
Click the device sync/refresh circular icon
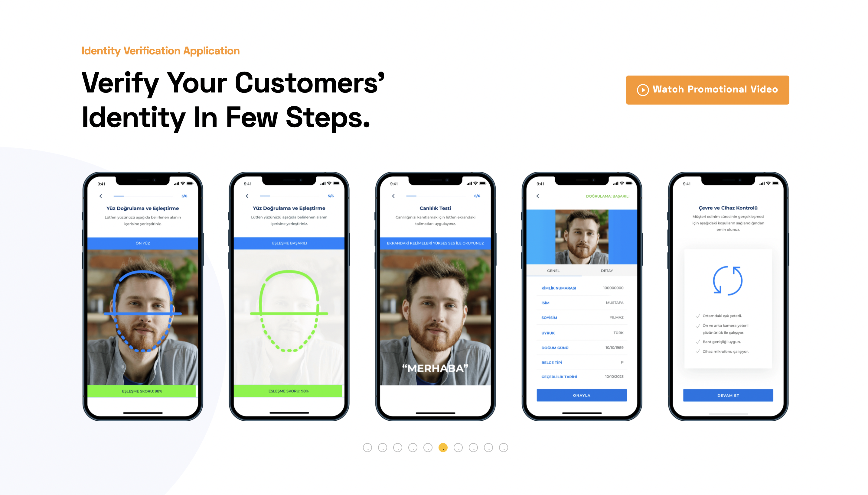pyautogui.click(x=728, y=280)
